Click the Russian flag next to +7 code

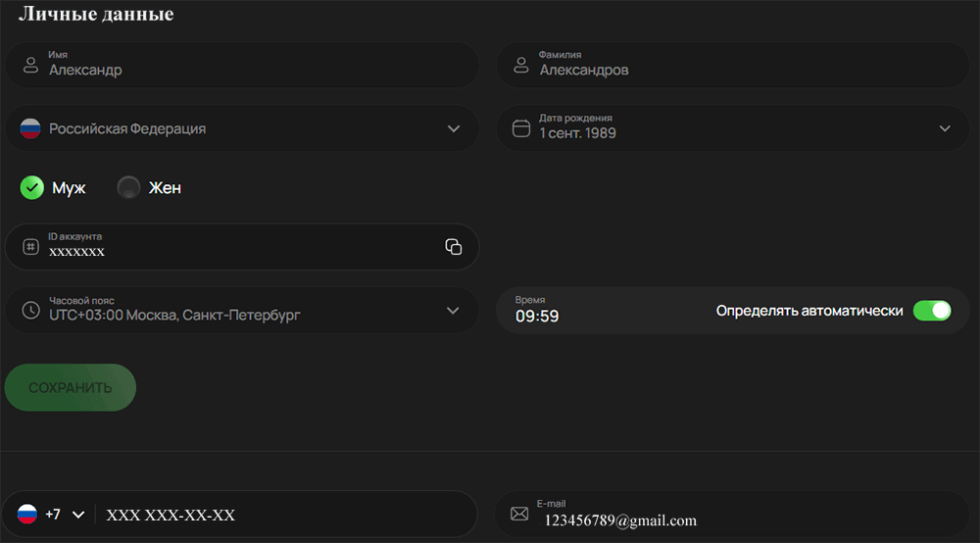tap(27, 515)
